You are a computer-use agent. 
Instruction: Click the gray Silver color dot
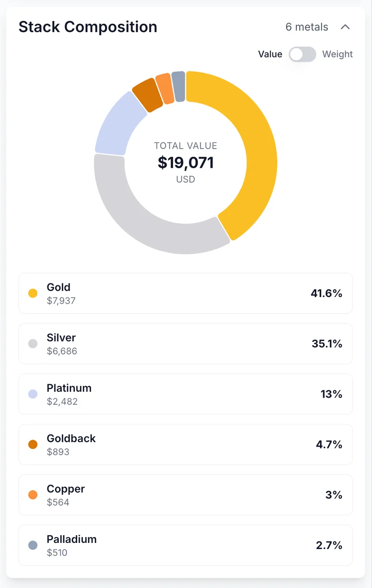pos(33,344)
